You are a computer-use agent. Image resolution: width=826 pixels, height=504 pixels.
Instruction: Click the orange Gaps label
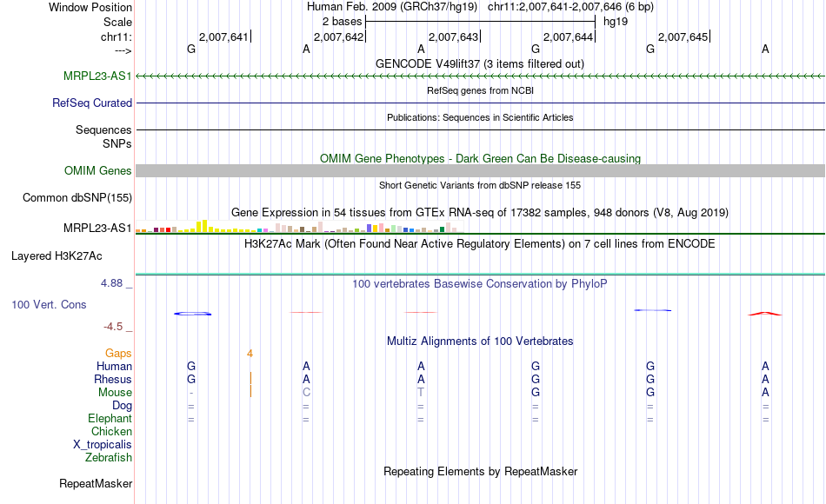pyautogui.click(x=118, y=354)
